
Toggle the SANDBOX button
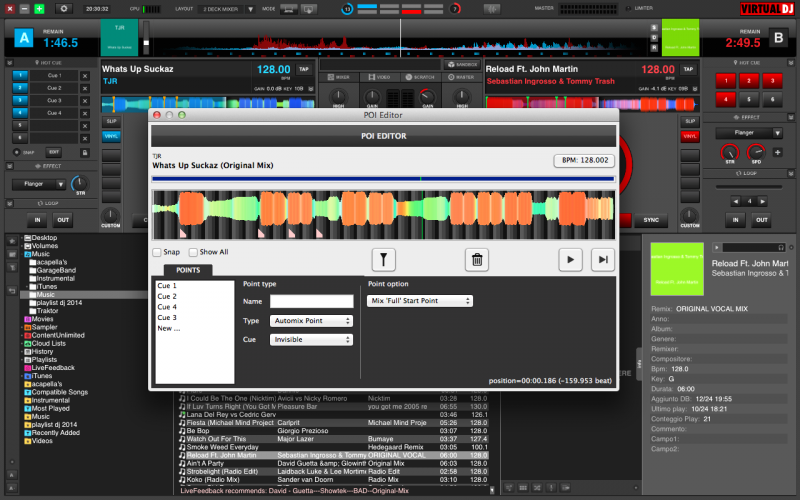[x=462, y=64]
